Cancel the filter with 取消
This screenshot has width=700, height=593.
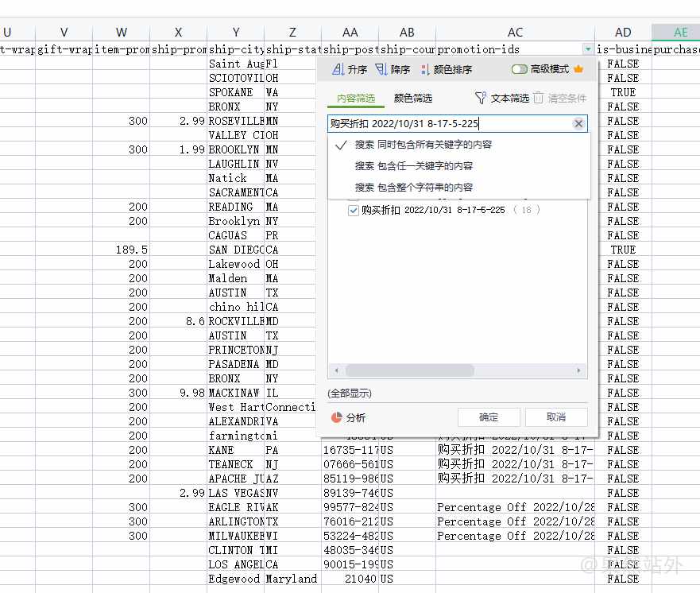click(x=556, y=417)
